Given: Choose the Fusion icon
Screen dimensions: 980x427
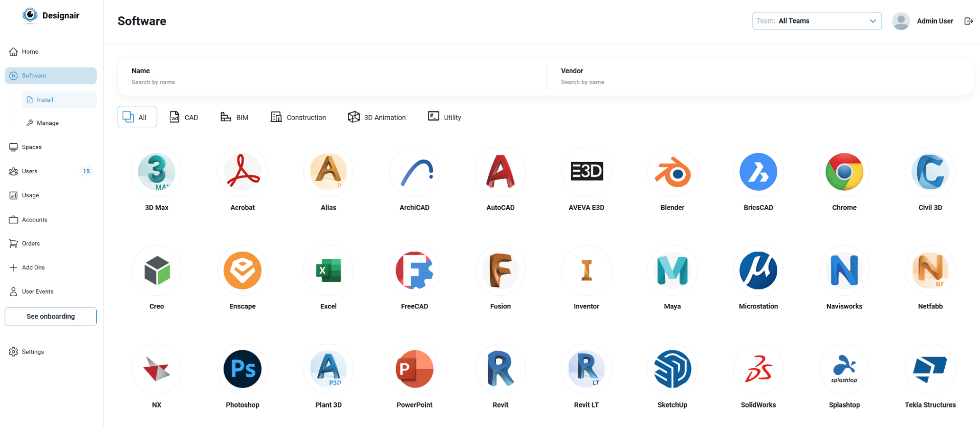Looking at the screenshot, I should [500, 271].
